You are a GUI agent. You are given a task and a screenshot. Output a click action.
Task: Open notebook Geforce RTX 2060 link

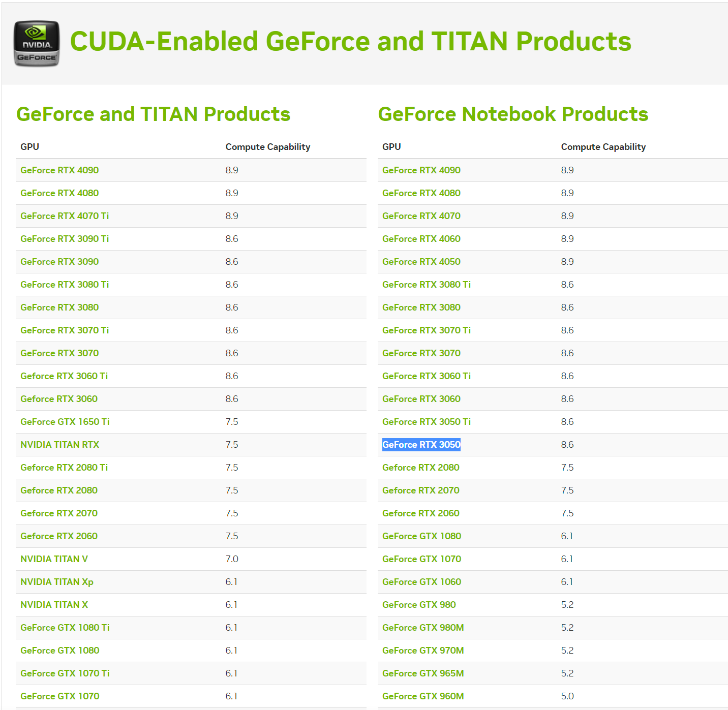click(421, 513)
